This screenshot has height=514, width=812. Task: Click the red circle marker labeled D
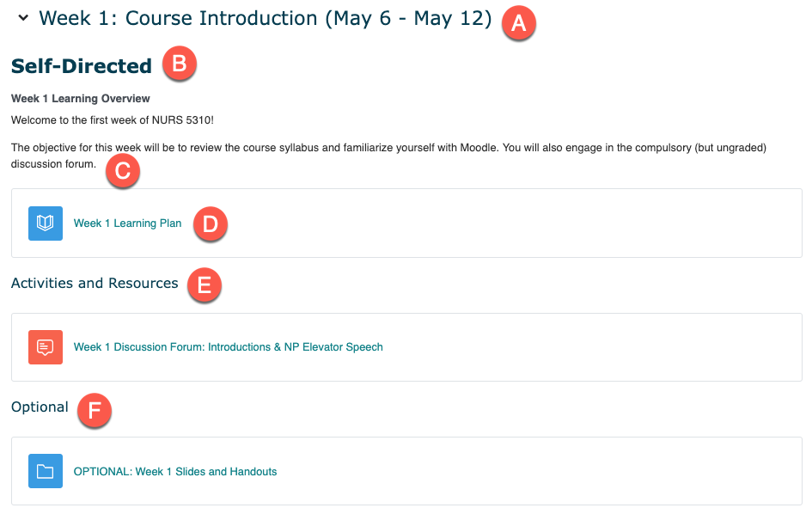pos(211,224)
